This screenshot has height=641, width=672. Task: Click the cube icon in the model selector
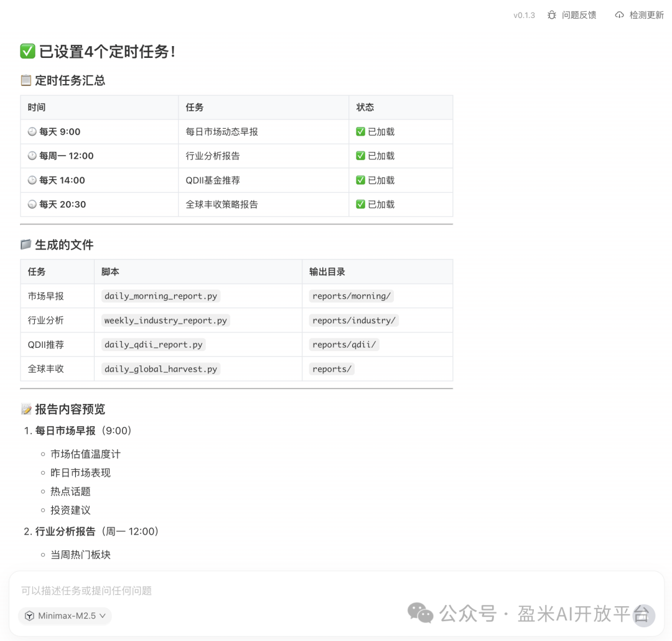click(x=29, y=615)
